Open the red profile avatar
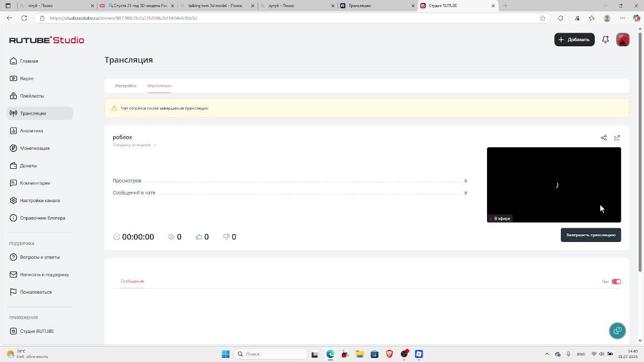644x362 pixels. [x=623, y=40]
